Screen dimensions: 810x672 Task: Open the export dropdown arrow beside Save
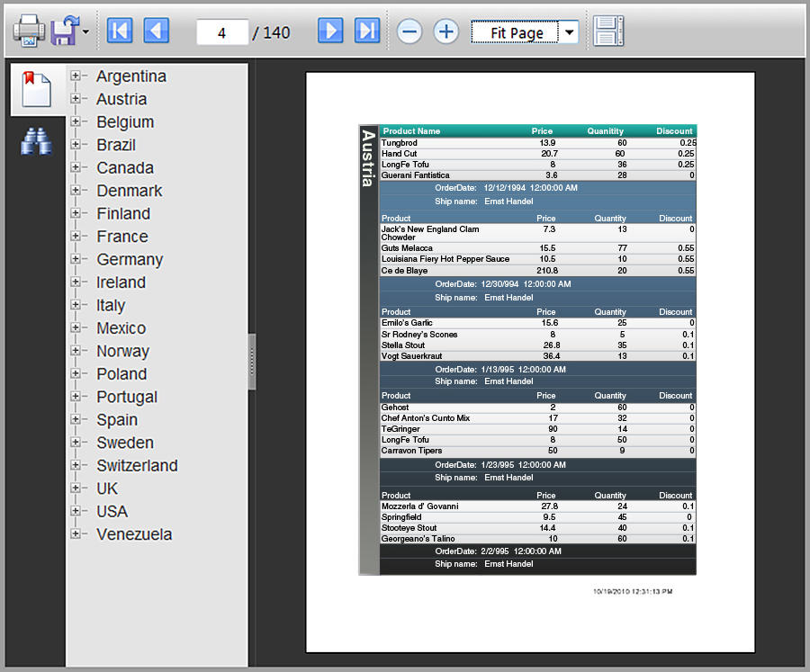[85, 31]
